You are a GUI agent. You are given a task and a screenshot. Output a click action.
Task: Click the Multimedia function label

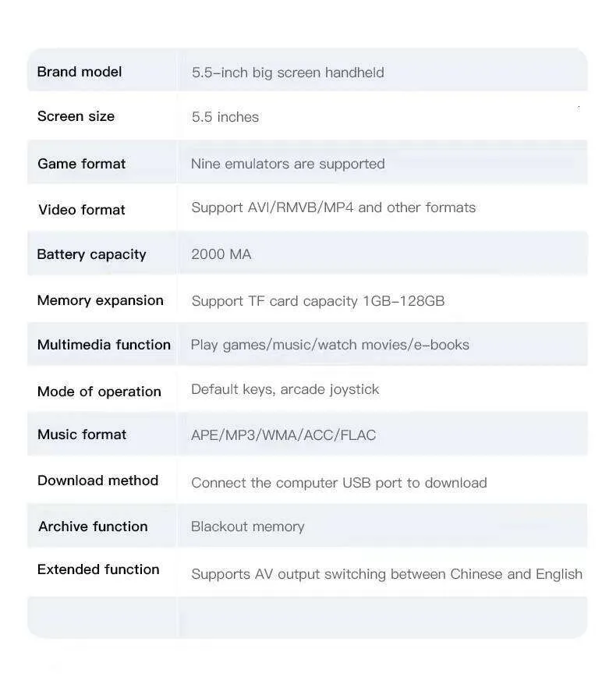[x=104, y=345]
